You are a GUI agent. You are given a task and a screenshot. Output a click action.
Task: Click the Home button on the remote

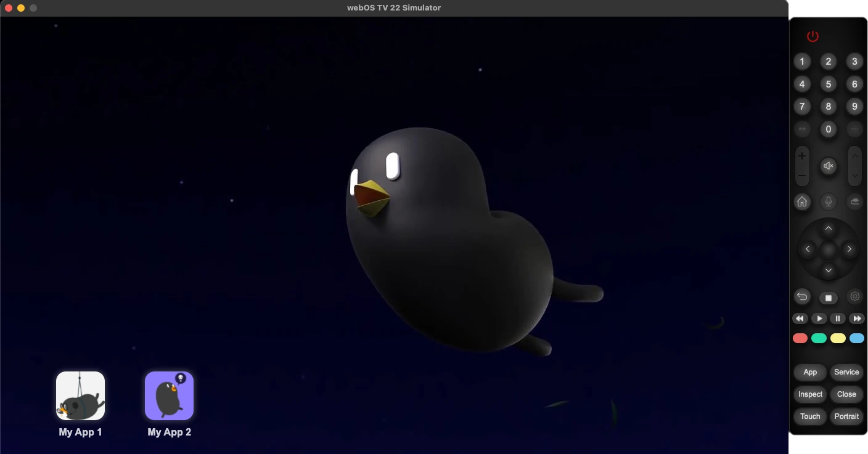[x=802, y=201]
